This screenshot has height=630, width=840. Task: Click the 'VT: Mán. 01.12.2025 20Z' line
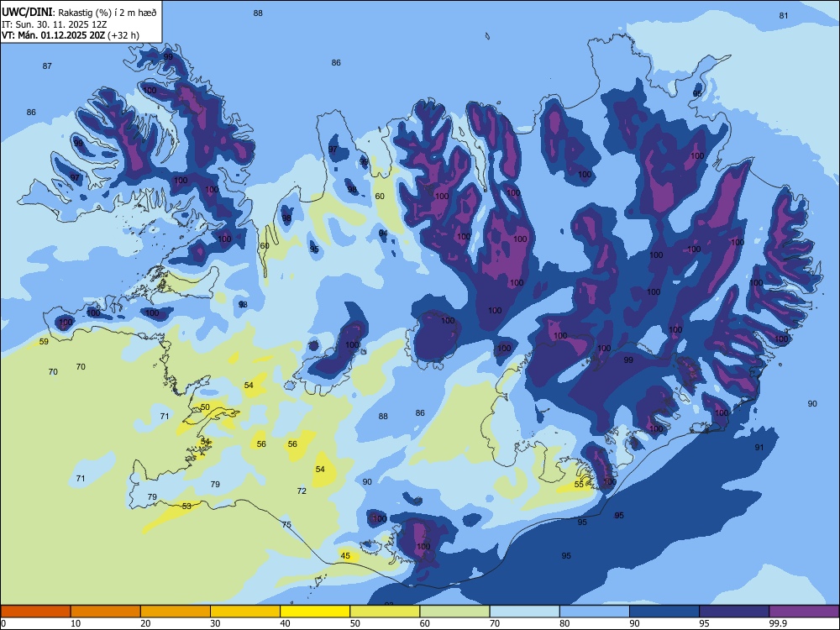54,35
